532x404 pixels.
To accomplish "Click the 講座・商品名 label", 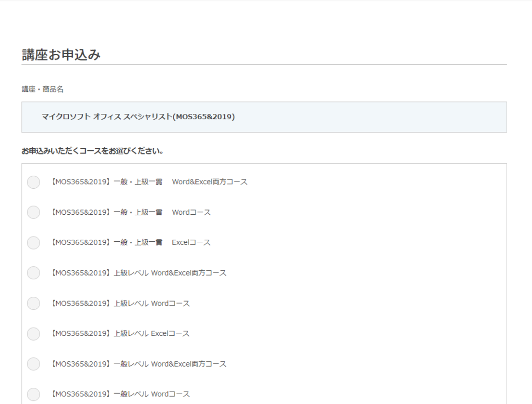I will [x=43, y=89].
